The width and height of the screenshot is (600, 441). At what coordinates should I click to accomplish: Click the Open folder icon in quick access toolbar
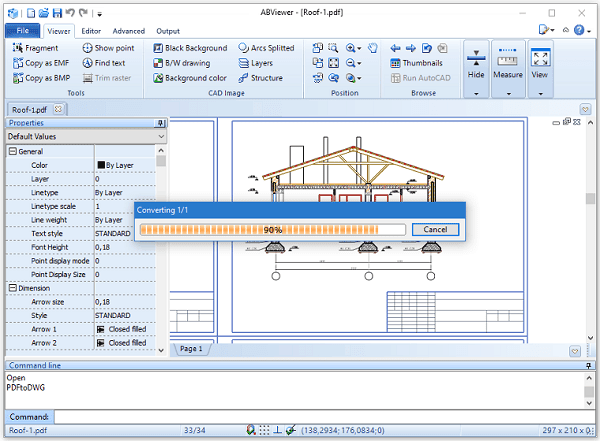(44, 13)
